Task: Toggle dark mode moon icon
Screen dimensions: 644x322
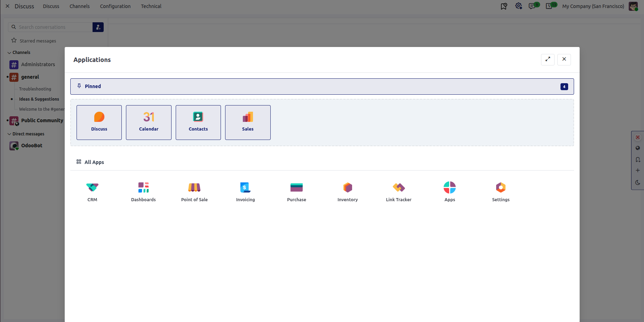Action: pyautogui.click(x=637, y=182)
